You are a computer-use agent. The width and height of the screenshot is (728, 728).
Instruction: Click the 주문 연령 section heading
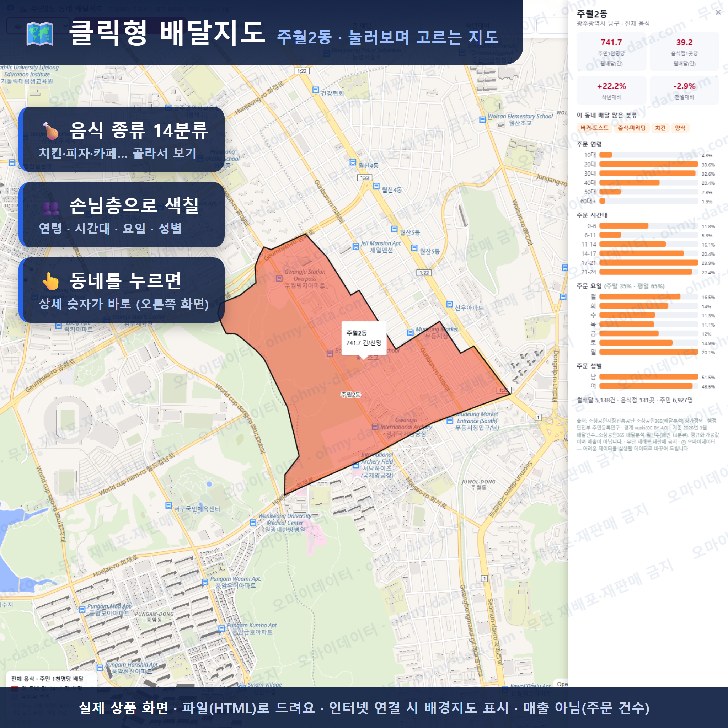click(x=589, y=144)
